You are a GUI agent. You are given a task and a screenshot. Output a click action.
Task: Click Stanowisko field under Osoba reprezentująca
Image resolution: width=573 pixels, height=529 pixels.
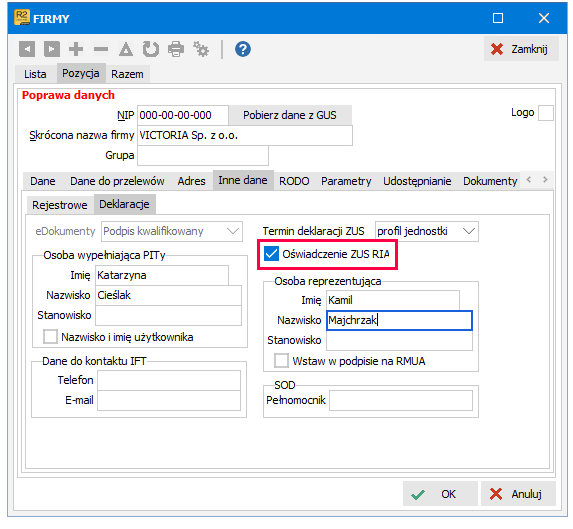(399, 340)
